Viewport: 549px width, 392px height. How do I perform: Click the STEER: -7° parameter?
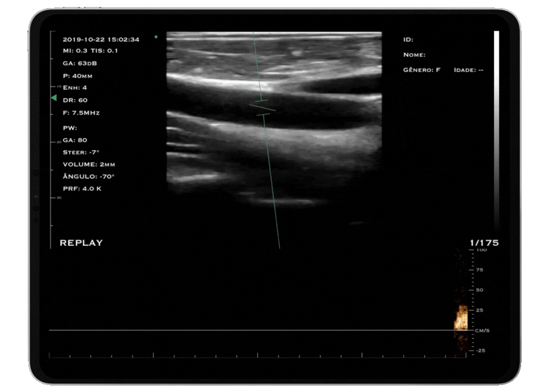coord(81,152)
